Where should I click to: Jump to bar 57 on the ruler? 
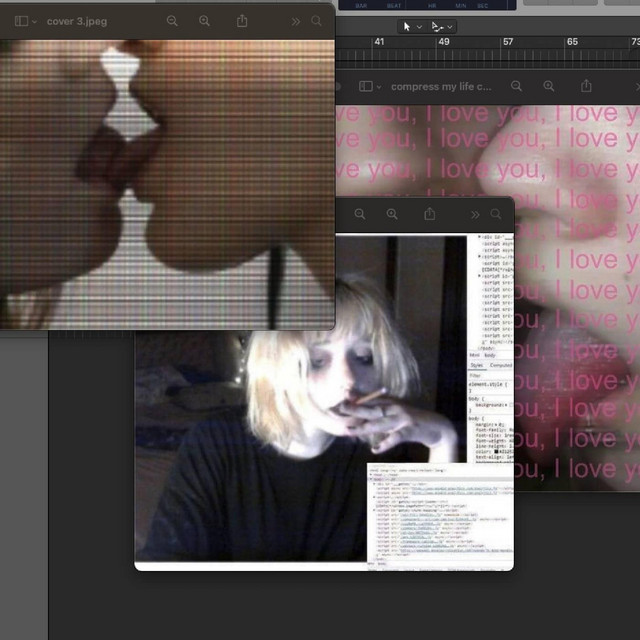pos(508,42)
